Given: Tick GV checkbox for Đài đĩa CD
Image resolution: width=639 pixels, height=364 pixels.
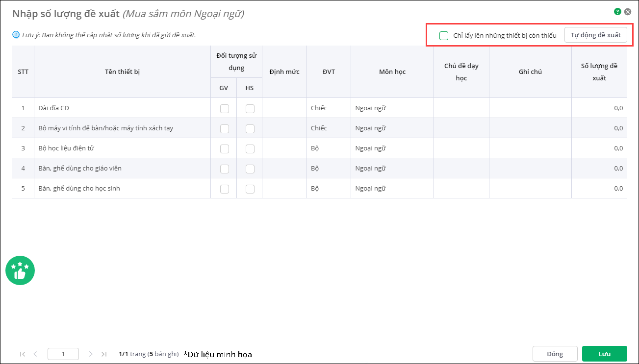Looking at the screenshot, I should [225, 108].
